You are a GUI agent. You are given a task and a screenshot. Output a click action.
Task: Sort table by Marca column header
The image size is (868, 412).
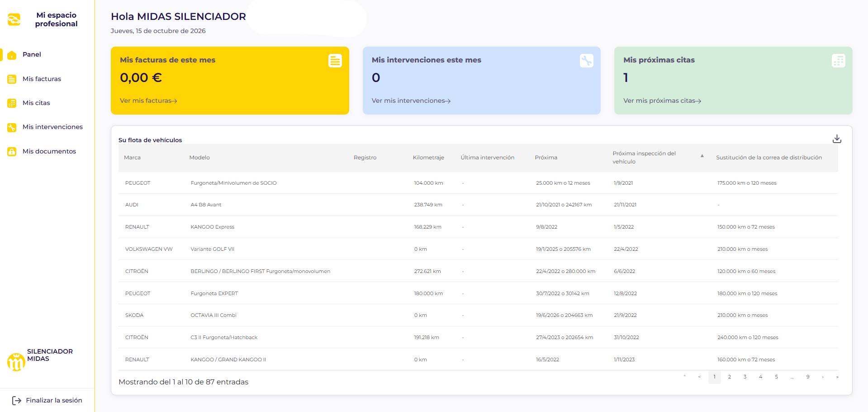(132, 158)
